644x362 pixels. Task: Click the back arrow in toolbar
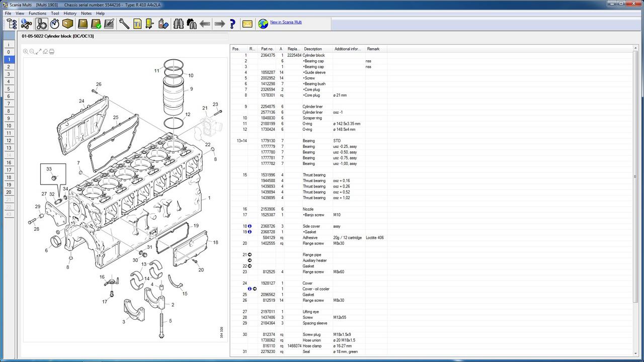(x=205, y=24)
